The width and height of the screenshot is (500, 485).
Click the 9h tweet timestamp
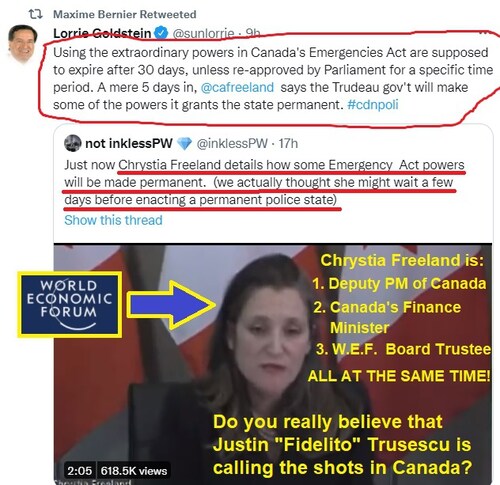(x=253, y=33)
